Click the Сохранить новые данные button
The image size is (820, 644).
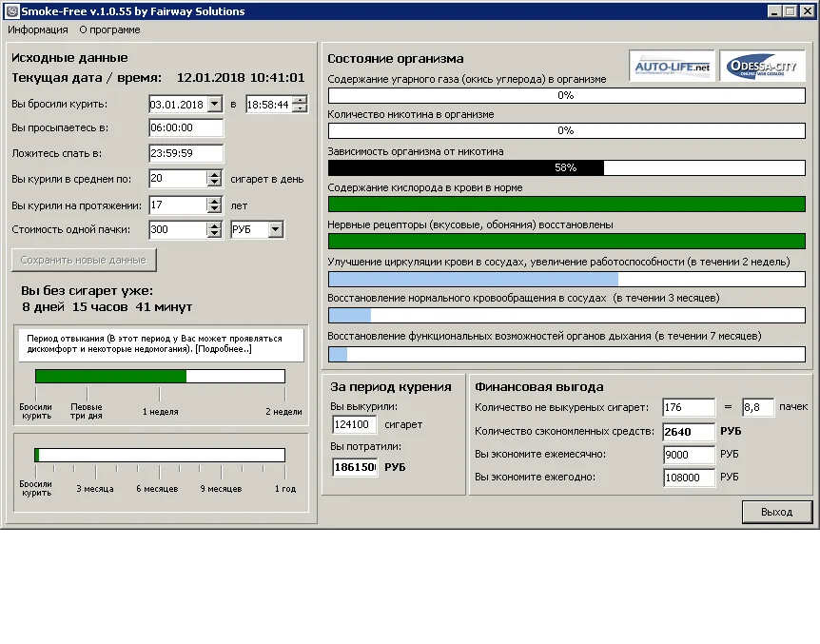(x=84, y=260)
